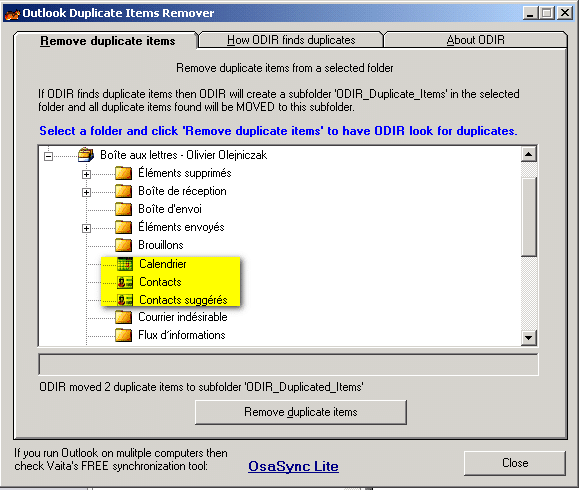Open the About ODIR tab
The width and height of the screenshot is (579, 490).
tap(476, 40)
